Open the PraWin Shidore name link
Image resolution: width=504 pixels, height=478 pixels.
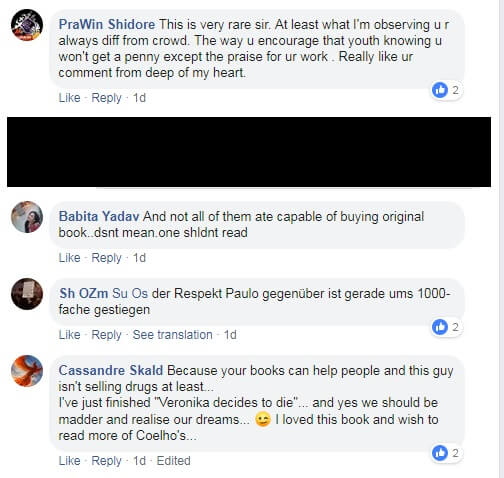(x=107, y=25)
